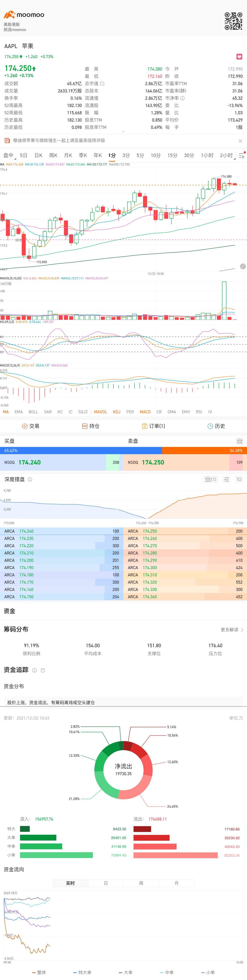Open the 交易 trade icon

tap(25, 426)
